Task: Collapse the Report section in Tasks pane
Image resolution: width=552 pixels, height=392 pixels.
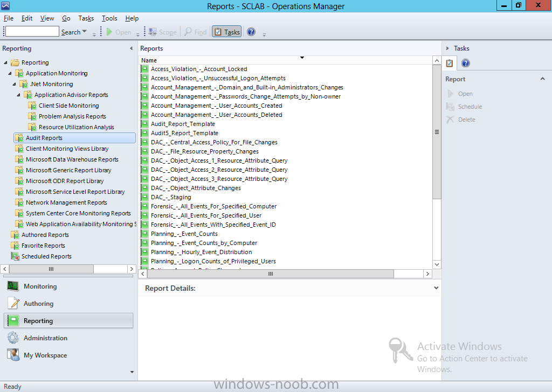Action: 542,79
